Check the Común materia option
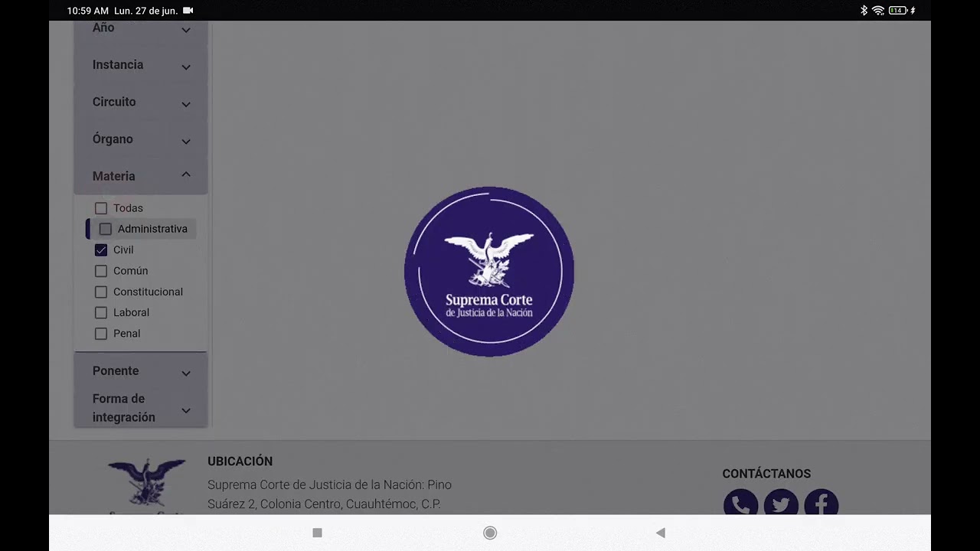The image size is (980, 551). (x=101, y=271)
